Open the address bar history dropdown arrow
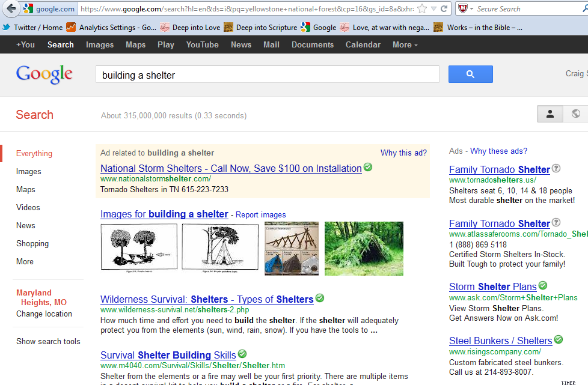This screenshot has width=588, height=385. pyautogui.click(x=433, y=8)
